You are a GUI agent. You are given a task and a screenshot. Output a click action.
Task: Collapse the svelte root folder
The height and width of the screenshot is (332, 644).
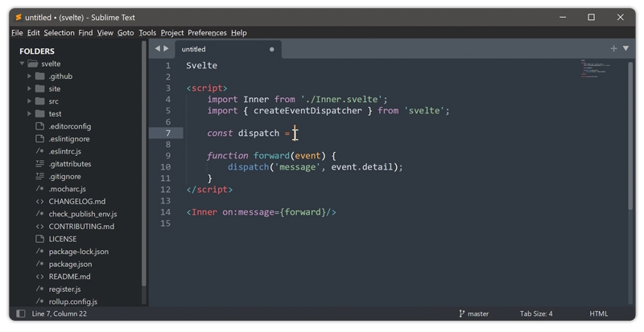[22, 64]
